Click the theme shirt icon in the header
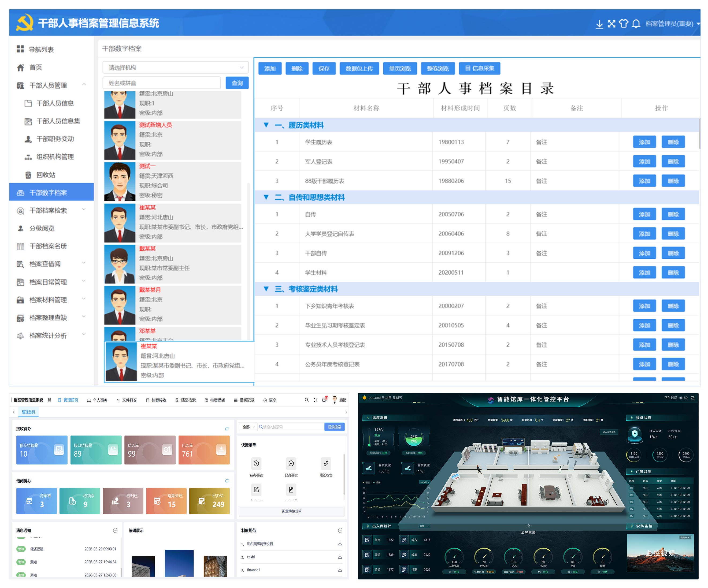Viewport: 708px width, 588px height. point(623,24)
